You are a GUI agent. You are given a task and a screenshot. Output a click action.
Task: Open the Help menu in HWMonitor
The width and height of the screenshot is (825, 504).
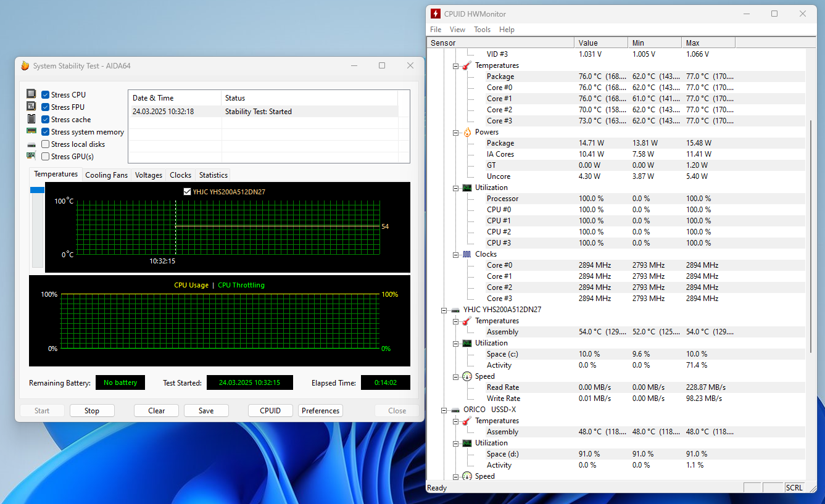(507, 30)
